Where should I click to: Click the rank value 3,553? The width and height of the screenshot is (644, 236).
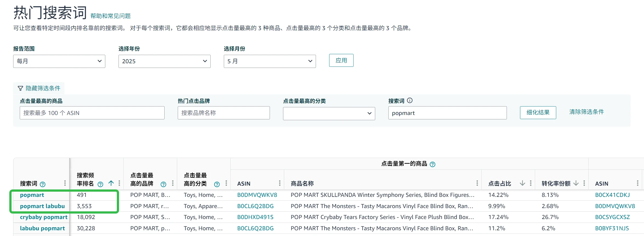point(84,206)
